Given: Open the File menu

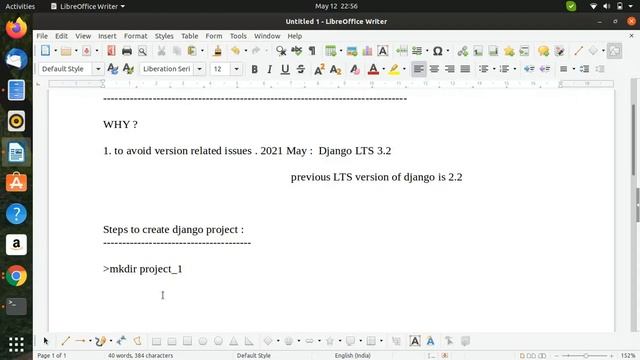Looking at the screenshot, I should pyautogui.click(x=42, y=36).
